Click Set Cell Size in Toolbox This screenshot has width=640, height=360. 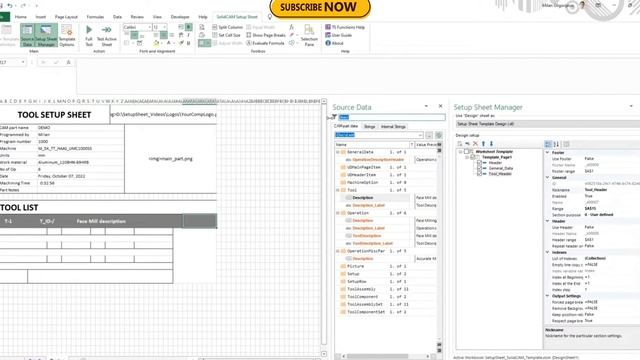[x=227, y=35]
